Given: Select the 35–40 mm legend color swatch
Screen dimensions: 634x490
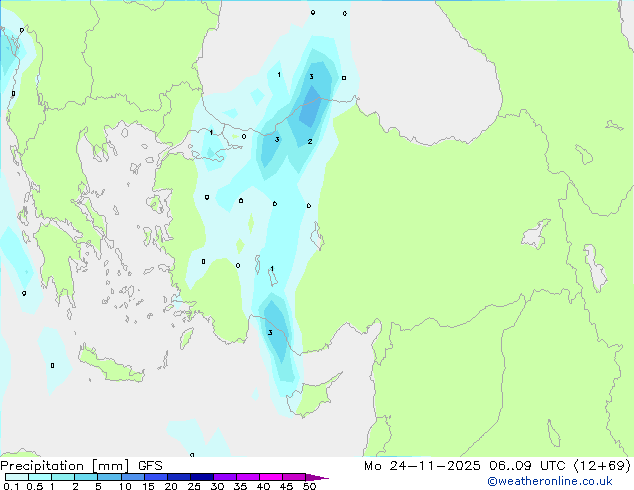Looking at the screenshot, I should coord(247,477).
